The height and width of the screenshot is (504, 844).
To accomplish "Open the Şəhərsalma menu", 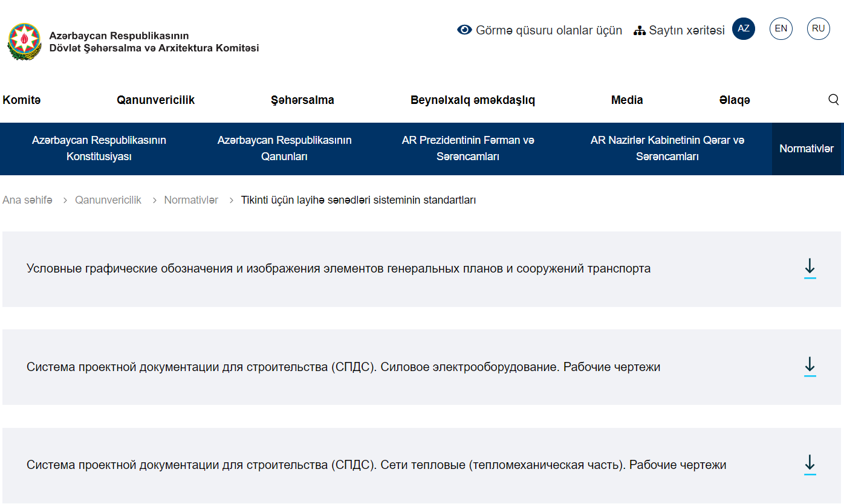I will 302,100.
